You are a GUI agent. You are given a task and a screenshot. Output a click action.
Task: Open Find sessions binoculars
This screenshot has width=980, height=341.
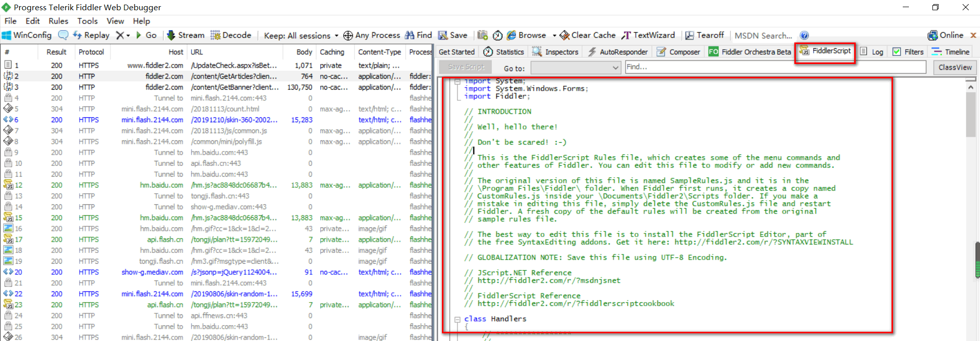pyautogui.click(x=418, y=35)
